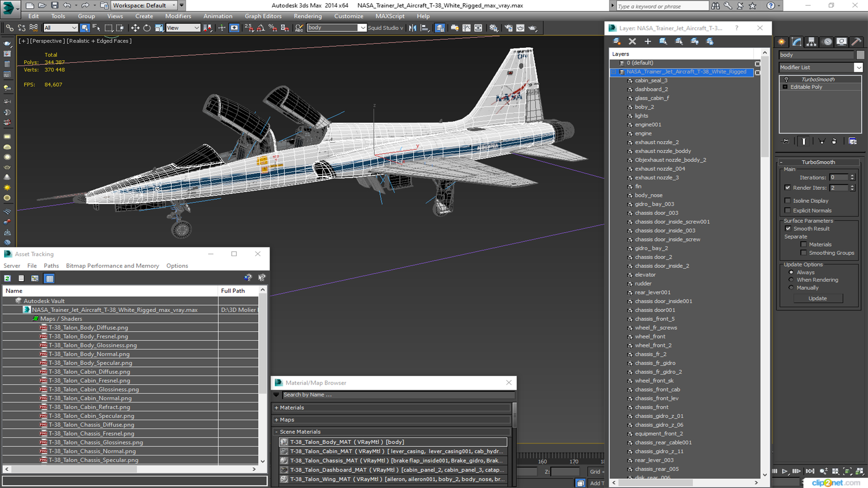868x488 pixels.
Task: Expand the Editable Poly stack entry
Action: (785, 87)
